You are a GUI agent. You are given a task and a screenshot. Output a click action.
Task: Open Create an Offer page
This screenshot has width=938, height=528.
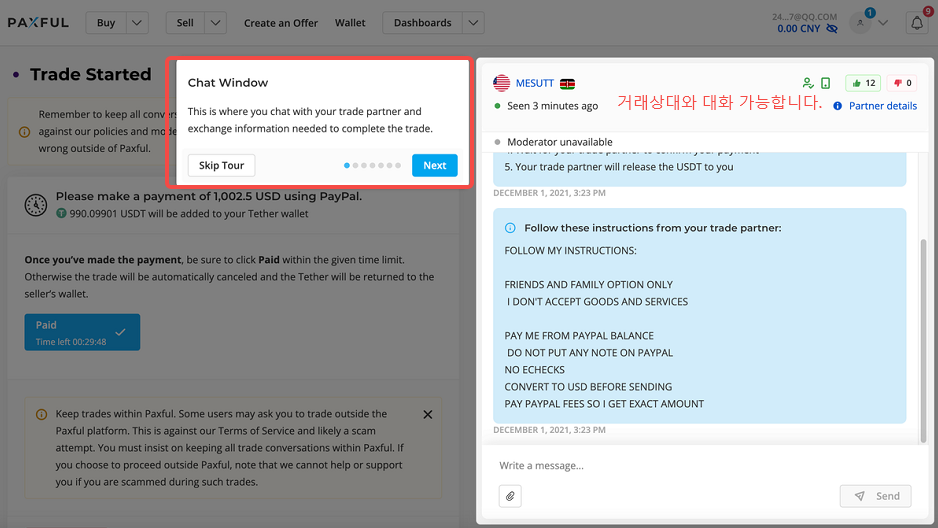pyautogui.click(x=281, y=23)
